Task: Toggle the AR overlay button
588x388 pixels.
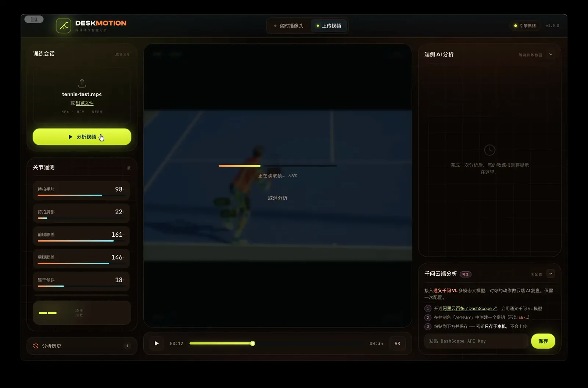Action: 397,344
